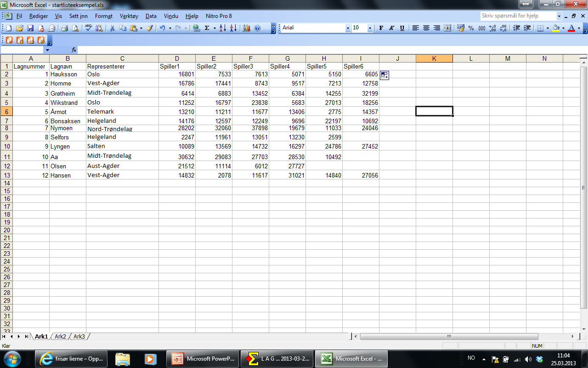Run the ABC spell check
Screen dimensions: 588x368
(x=89, y=28)
